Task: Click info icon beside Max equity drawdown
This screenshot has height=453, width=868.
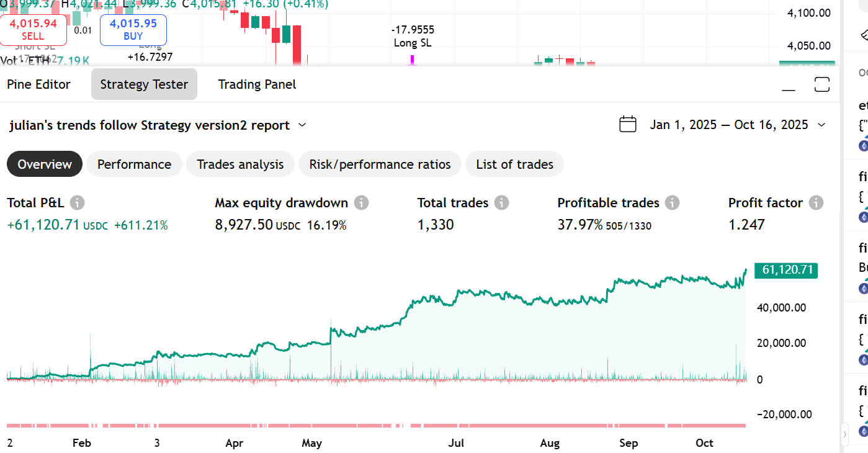Action: [361, 203]
